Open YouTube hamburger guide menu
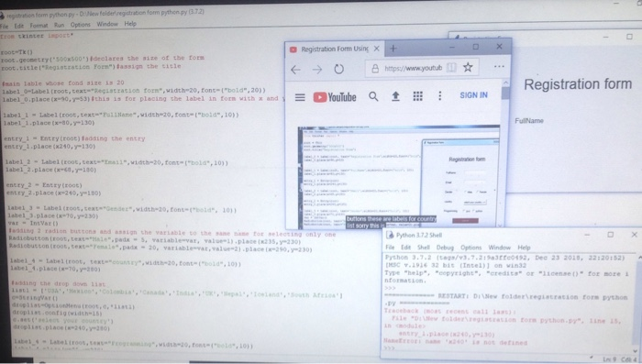642x364 pixels. tap(300, 97)
